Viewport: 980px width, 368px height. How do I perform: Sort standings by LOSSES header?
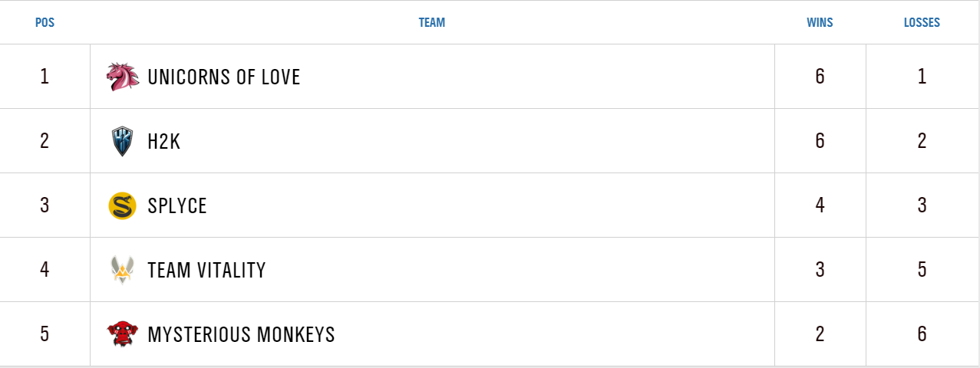922,23
